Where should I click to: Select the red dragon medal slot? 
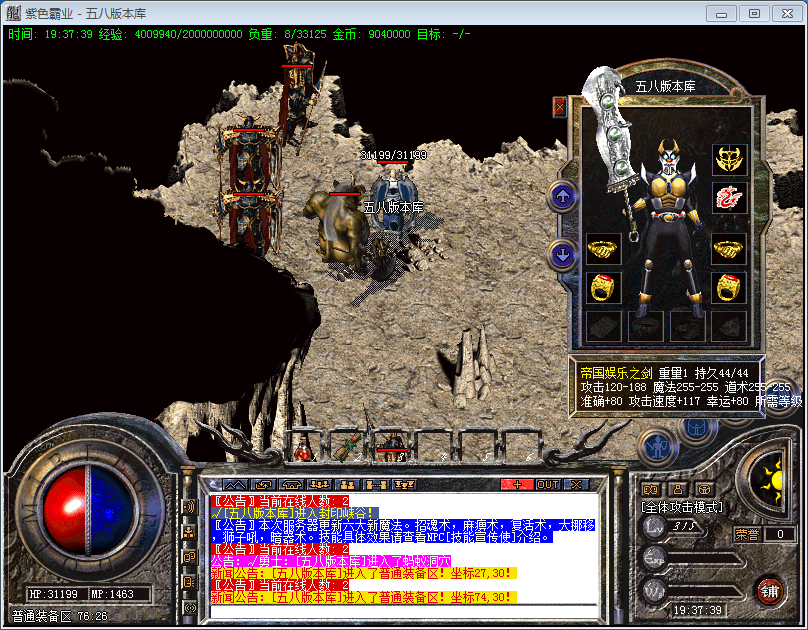tap(729, 198)
